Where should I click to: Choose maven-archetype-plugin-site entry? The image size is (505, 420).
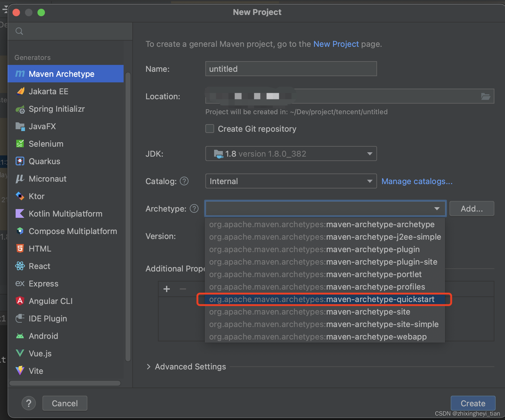pos(325,262)
